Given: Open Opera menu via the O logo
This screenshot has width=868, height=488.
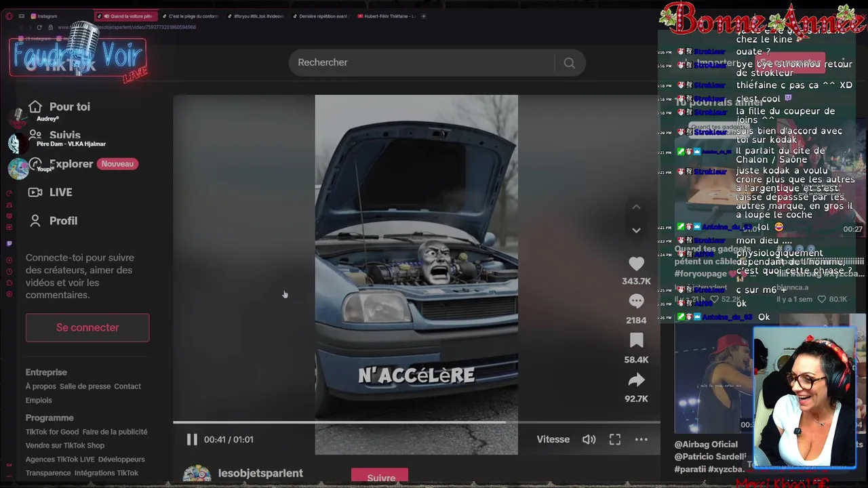Looking at the screenshot, I should tap(9, 16).
